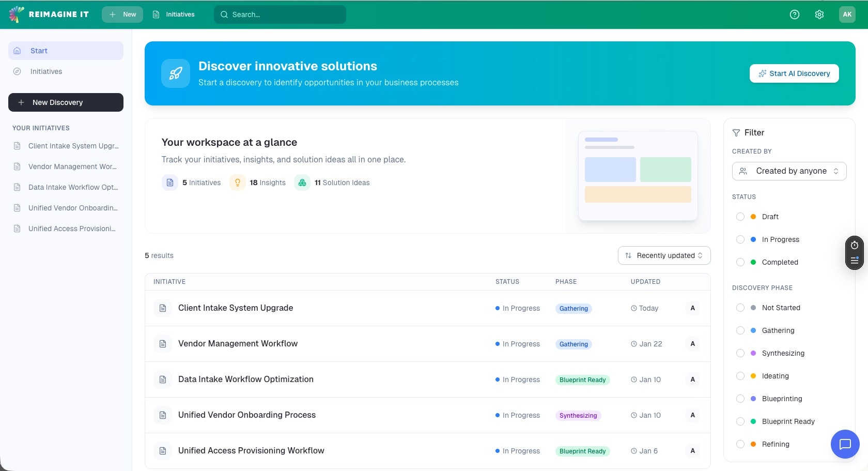Open settings via the gear icon

[x=819, y=14]
